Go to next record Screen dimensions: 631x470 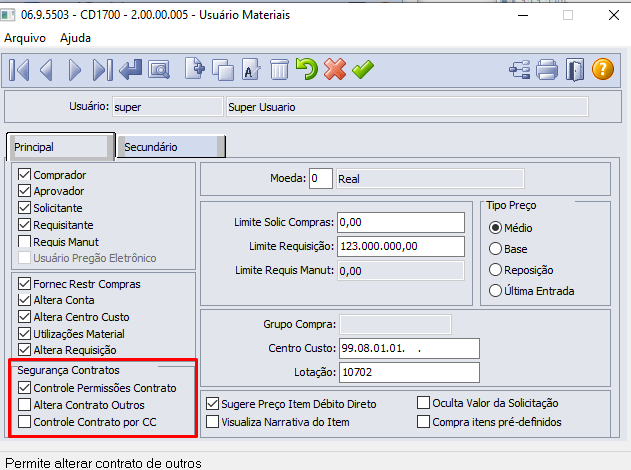(x=75, y=70)
